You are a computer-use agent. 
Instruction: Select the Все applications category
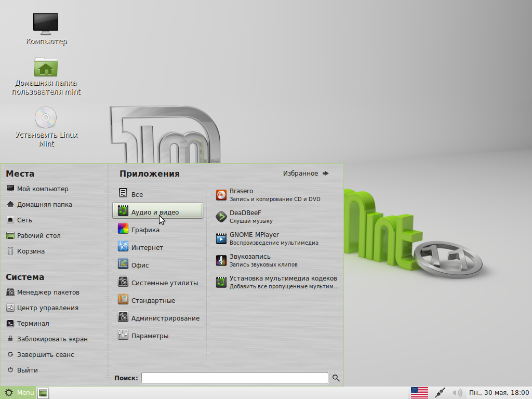pyautogui.click(x=158, y=194)
